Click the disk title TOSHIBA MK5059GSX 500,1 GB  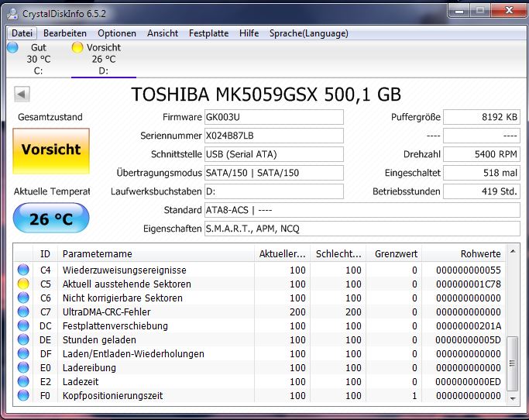266,95
